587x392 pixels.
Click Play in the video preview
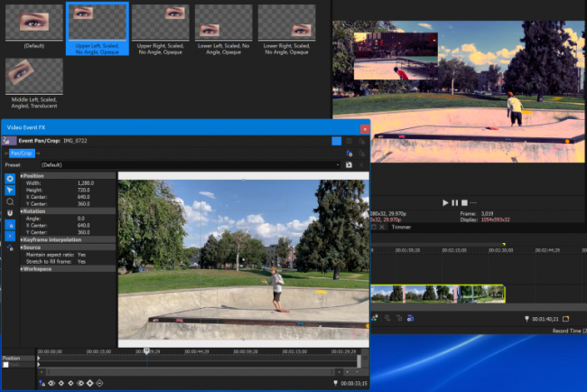(x=445, y=202)
